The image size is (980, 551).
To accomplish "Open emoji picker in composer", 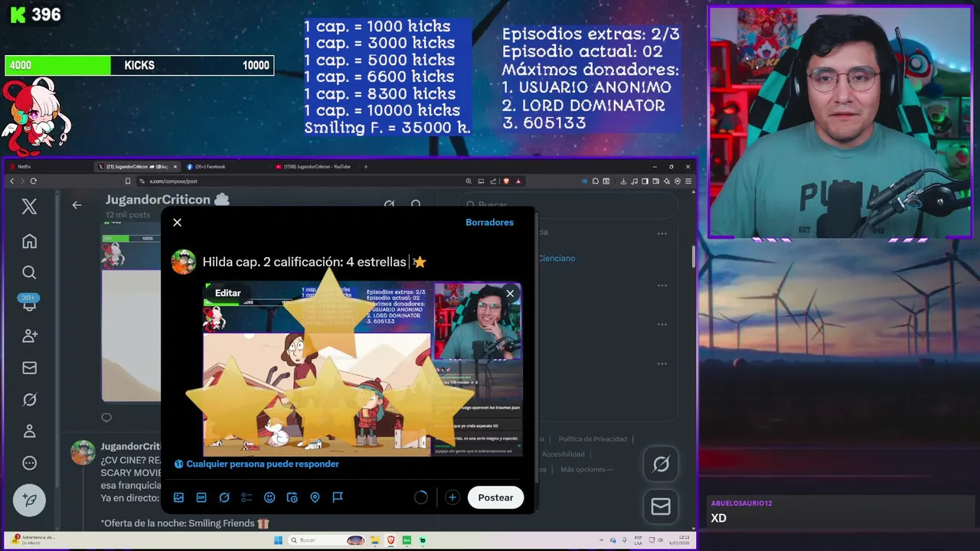I will (269, 497).
